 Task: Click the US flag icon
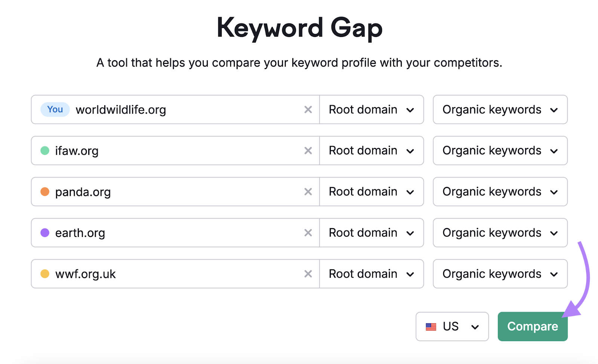pos(432,327)
